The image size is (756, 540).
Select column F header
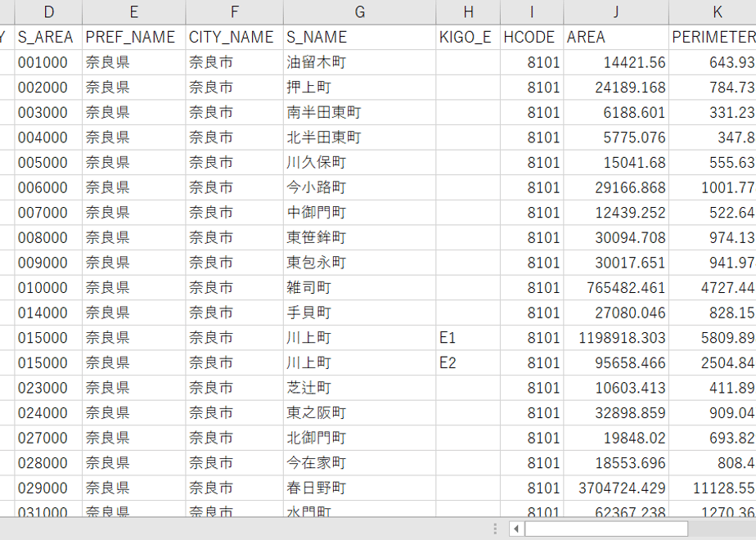click(x=234, y=12)
